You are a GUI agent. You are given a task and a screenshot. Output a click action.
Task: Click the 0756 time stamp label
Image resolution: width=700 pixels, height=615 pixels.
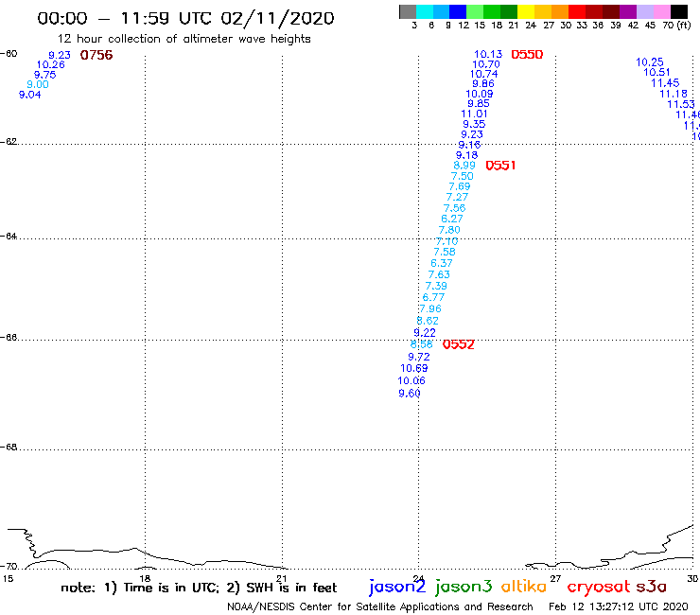(x=96, y=55)
